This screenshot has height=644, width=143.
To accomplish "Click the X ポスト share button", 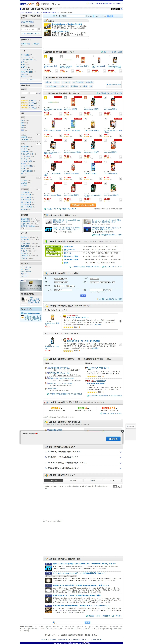I will (x=115, y=9).
